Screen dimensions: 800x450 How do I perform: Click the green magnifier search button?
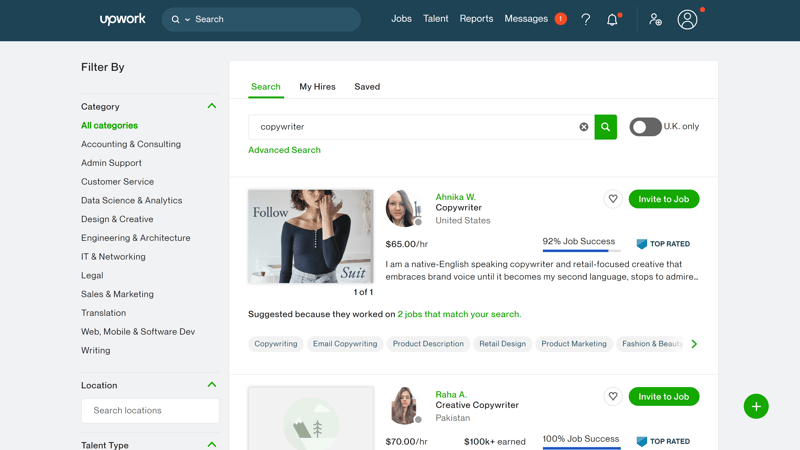[606, 127]
